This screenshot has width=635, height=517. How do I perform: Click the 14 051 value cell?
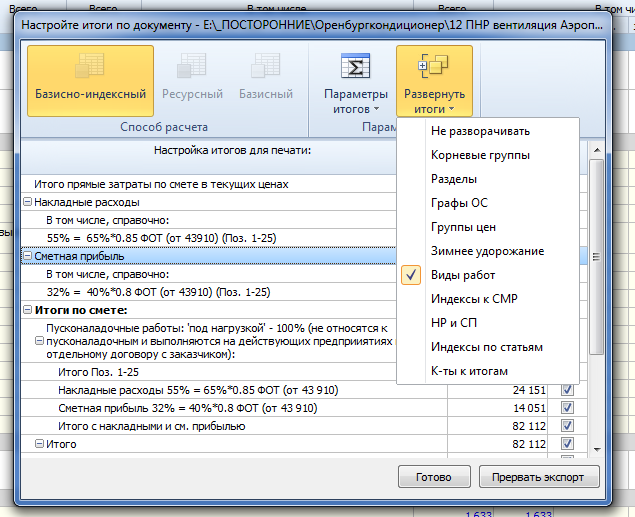497,408
